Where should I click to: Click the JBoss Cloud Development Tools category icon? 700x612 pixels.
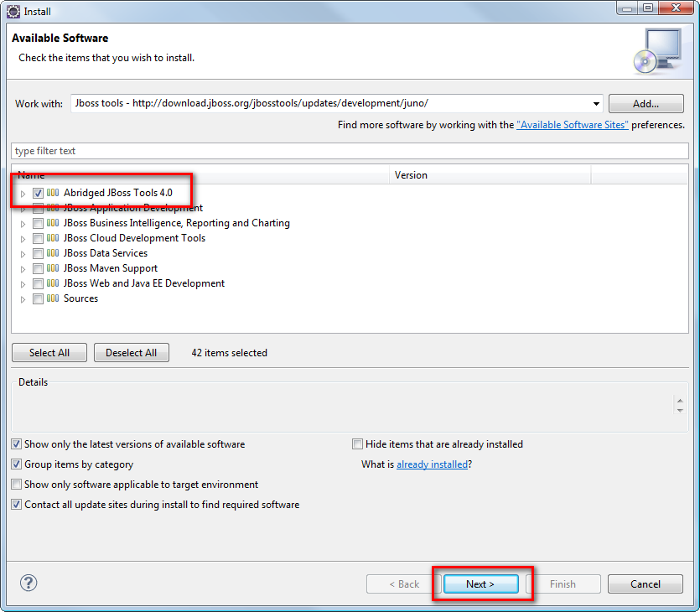click(53, 238)
